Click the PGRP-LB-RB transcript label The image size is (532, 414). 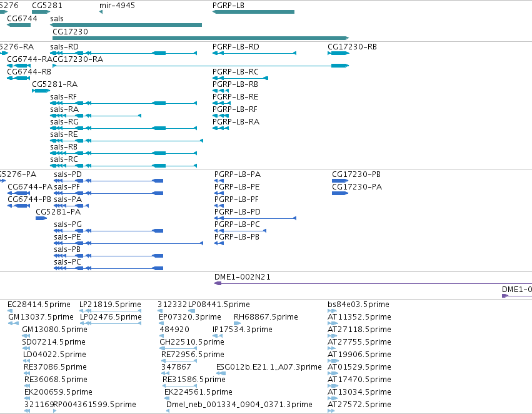click(x=235, y=84)
